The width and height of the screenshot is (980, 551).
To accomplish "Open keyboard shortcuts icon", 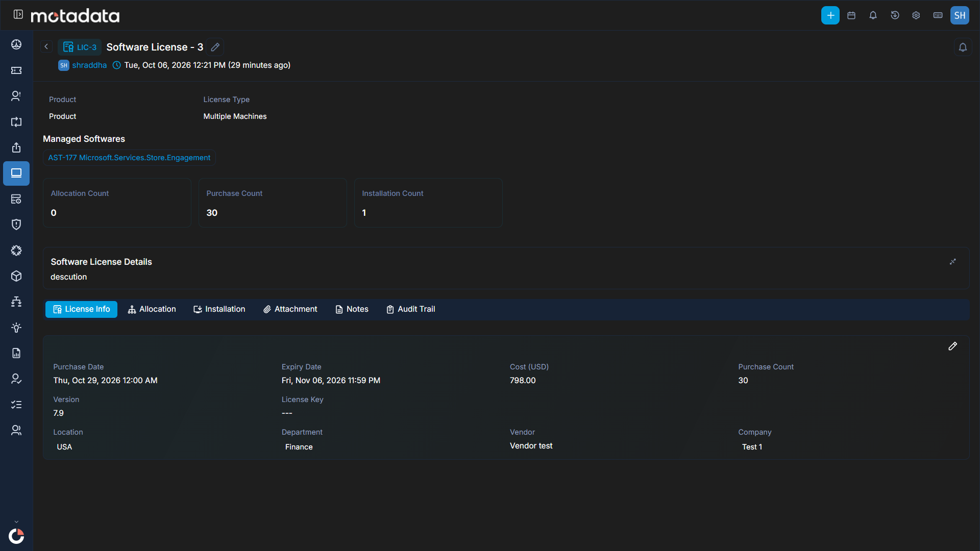I will coord(938,15).
